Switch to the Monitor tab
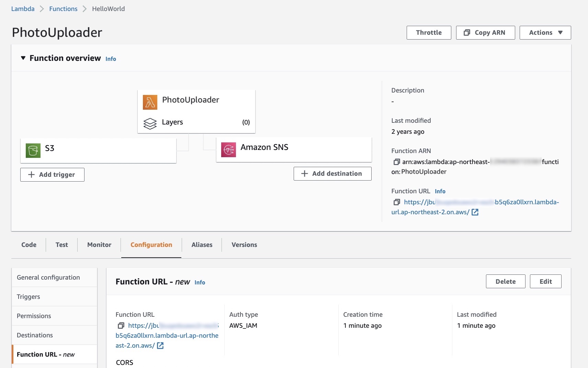This screenshot has height=368, width=588. tap(99, 245)
